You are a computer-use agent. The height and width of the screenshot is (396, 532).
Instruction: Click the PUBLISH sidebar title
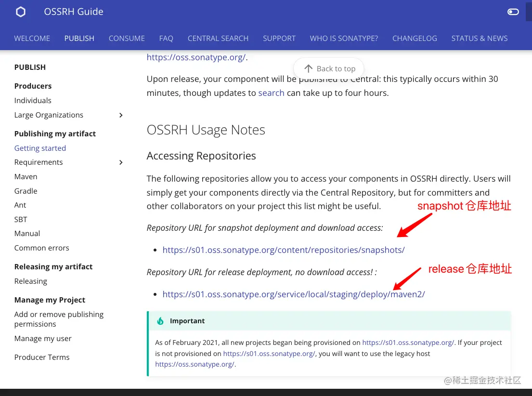(x=30, y=67)
